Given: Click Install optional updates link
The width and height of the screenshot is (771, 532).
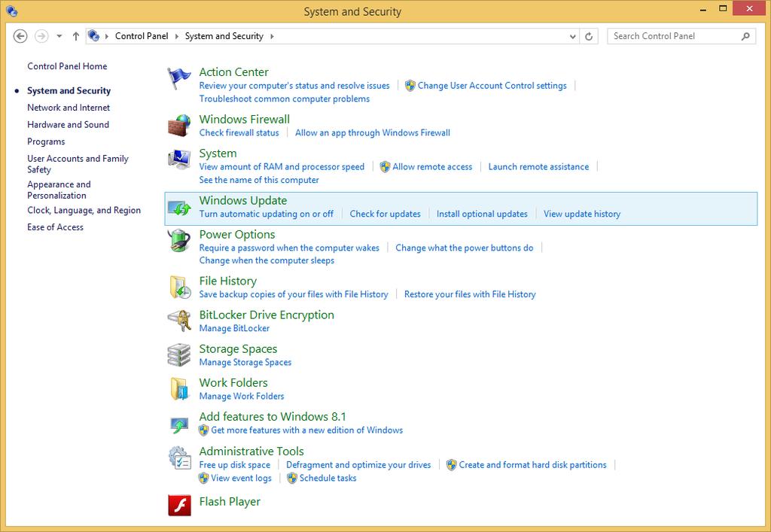Looking at the screenshot, I should (482, 214).
